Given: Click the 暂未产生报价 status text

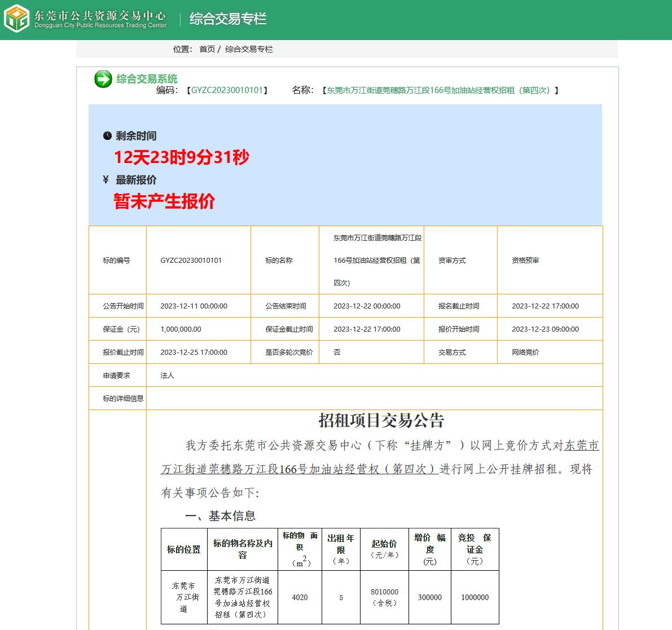Looking at the screenshot, I should coord(164,201).
